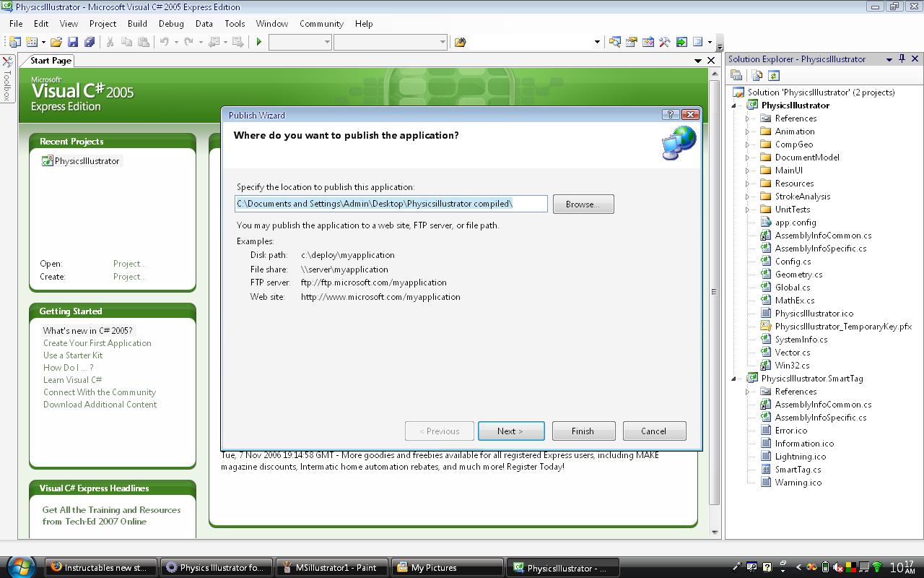Image resolution: width=924 pixels, height=578 pixels.
Task: Click the Create Your First Application link
Action: coord(97,342)
